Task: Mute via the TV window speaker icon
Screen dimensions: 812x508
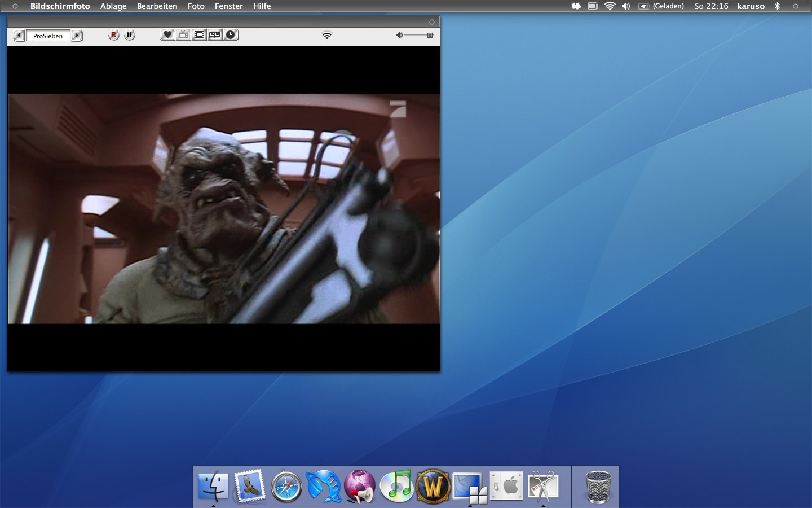Action: tap(399, 35)
